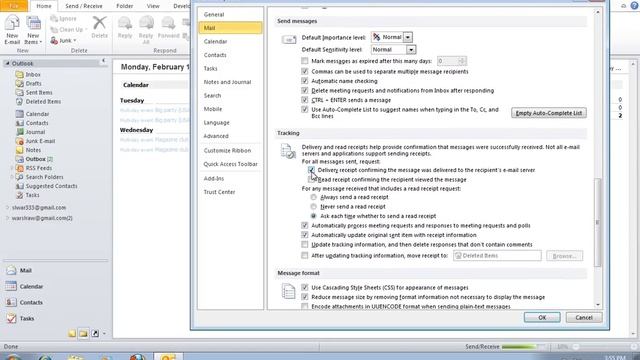
Task: Open navigation pane configure buttons arrow
Action: pyautogui.click(x=104, y=334)
